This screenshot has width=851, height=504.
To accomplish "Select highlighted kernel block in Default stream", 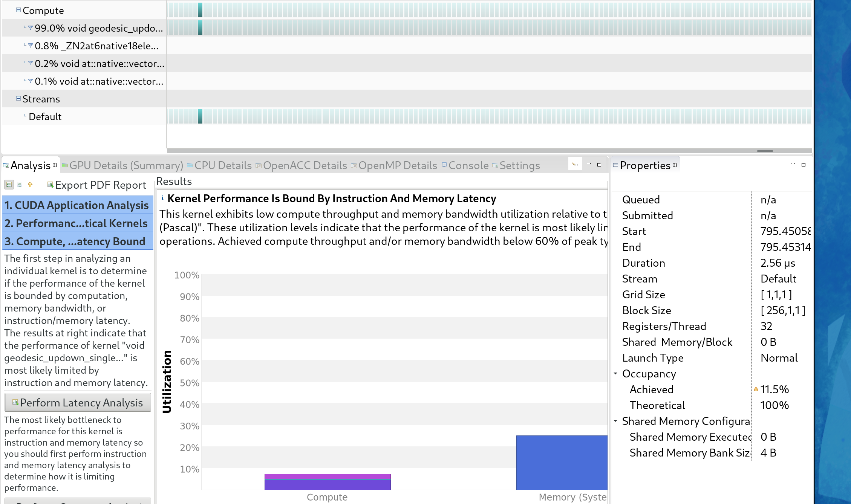I will tap(201, 116).
